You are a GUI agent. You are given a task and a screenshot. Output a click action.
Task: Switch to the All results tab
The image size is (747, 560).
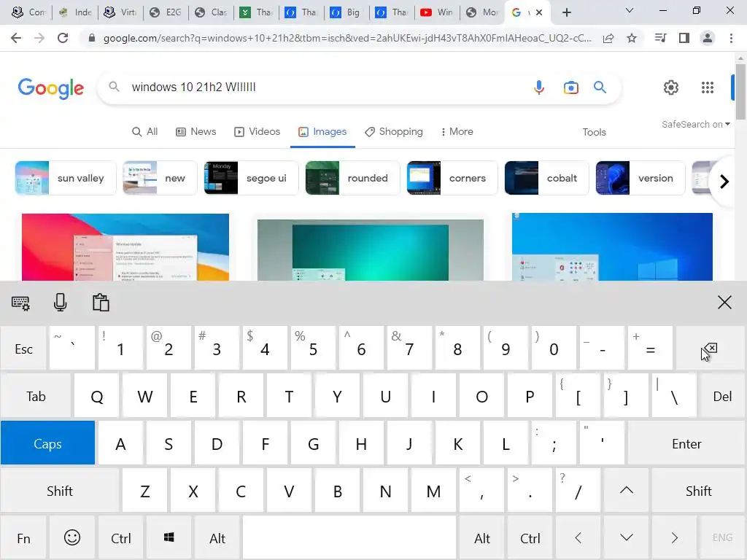click(x=145, y=131)
